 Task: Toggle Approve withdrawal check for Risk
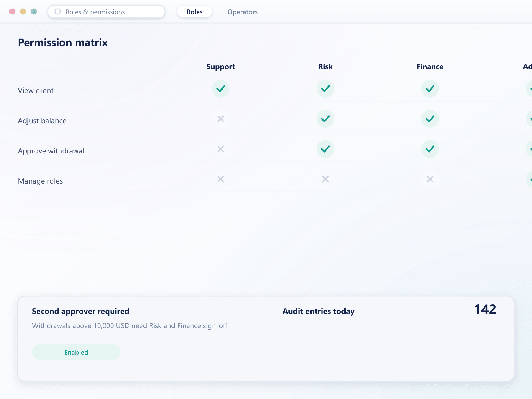pyautogui.click(x=325, y=149)
